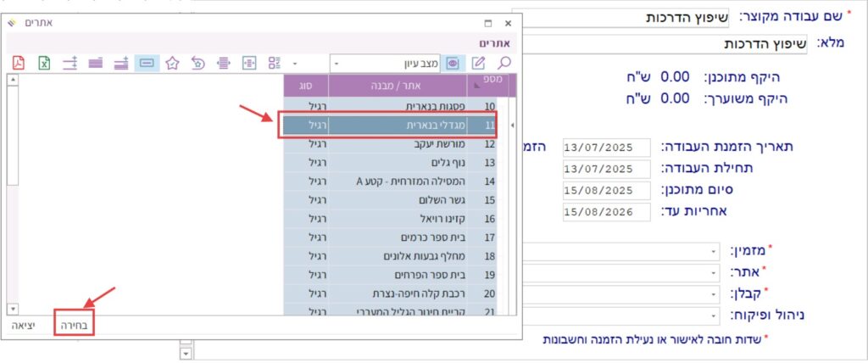This screenshot has width=868, height=363.
Task: Toggle the highlighted single-row view icon
Action: [147, 63]
